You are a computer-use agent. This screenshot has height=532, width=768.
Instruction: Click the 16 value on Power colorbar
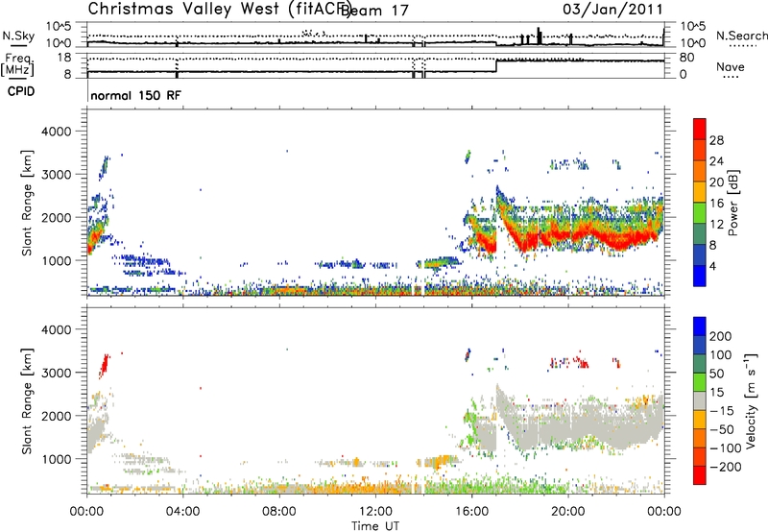tap(716, 204)
